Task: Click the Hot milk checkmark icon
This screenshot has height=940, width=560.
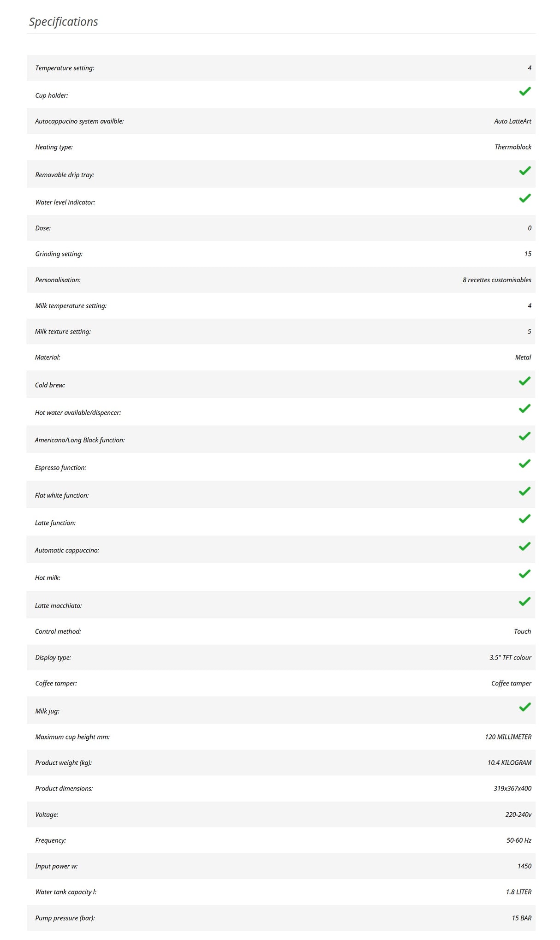Action: pyautogui.click(x=524, y=574)
